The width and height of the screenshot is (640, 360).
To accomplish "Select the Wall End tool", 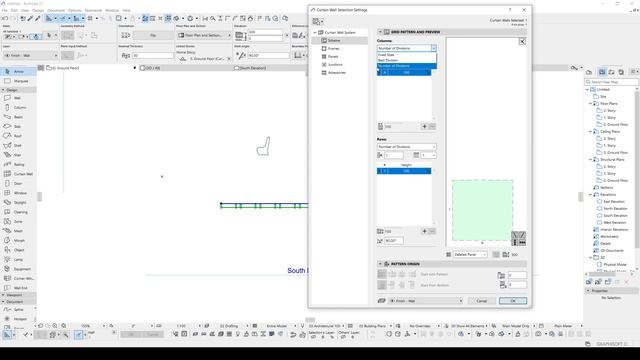I will pyautogui.click(x=18, y=288).
